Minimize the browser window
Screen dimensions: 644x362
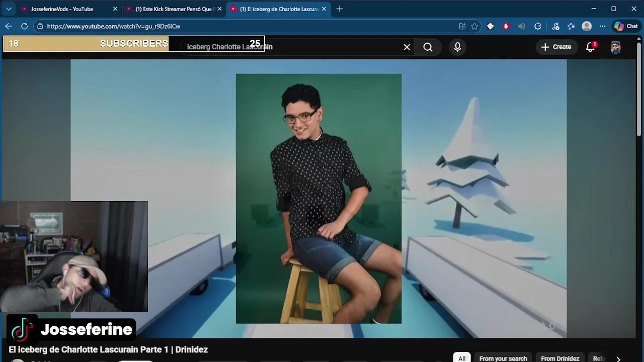tap(594, 9)
